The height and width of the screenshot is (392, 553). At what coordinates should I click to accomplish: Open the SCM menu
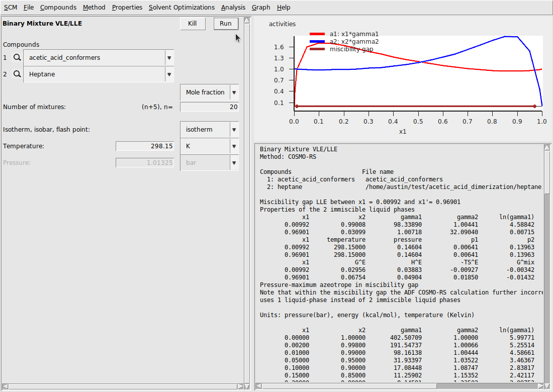pos(11,8)
